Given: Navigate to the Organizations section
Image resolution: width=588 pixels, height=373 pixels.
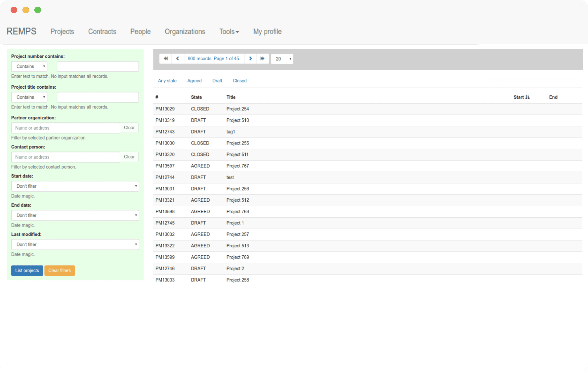Looking at the screenshot, I should click(185, 32).
